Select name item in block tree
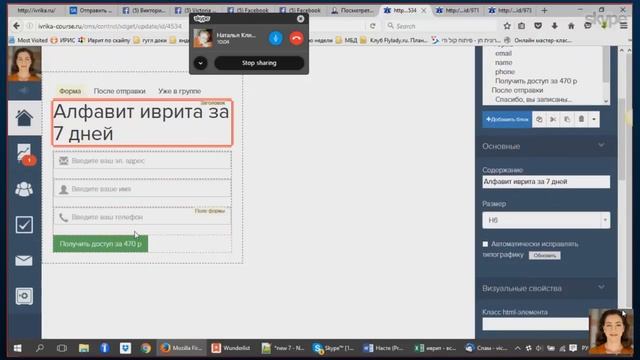 [504, 62]
